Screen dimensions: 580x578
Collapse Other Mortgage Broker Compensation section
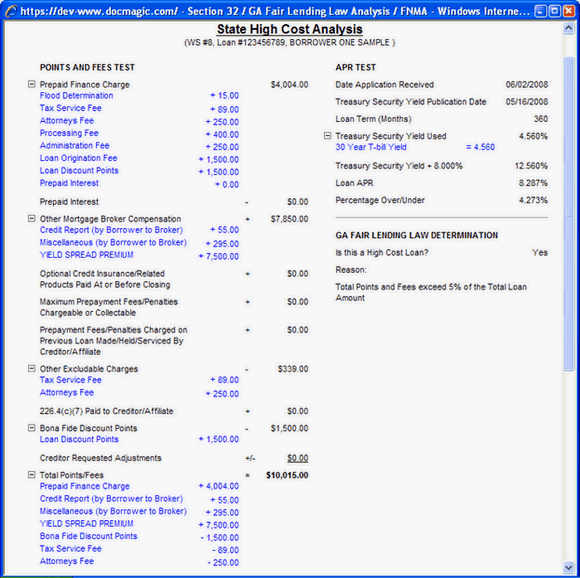point(31,219)
